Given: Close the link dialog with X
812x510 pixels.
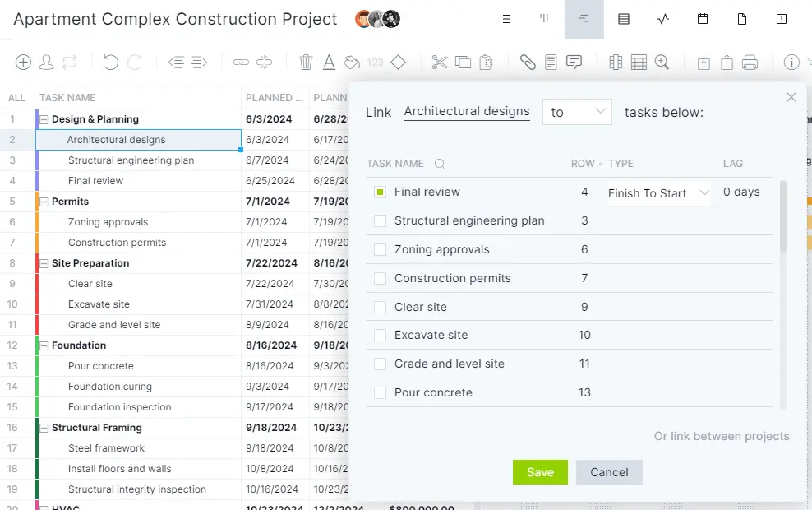Looking at the screenshot, I should 791,97.
